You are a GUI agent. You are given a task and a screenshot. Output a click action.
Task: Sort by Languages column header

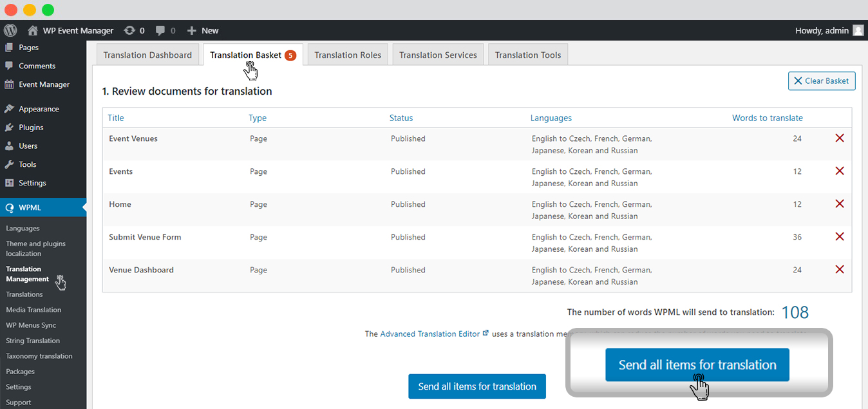[551, 118]
